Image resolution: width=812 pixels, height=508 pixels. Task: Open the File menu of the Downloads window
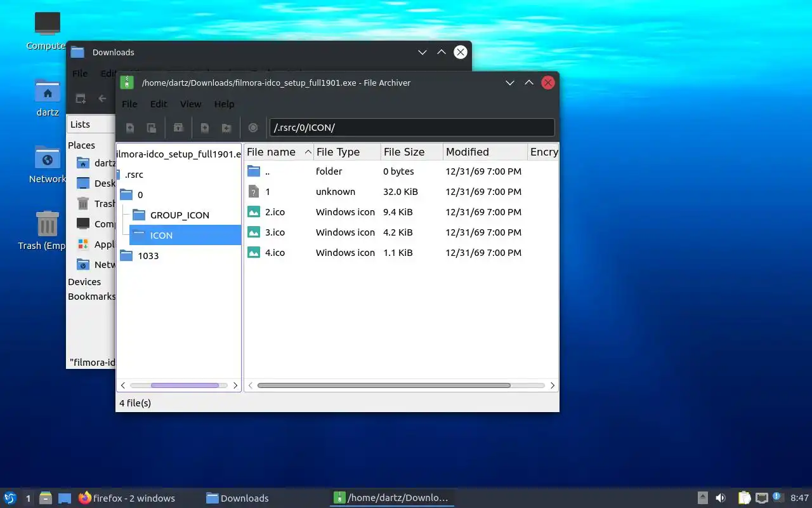click(80, 74)
